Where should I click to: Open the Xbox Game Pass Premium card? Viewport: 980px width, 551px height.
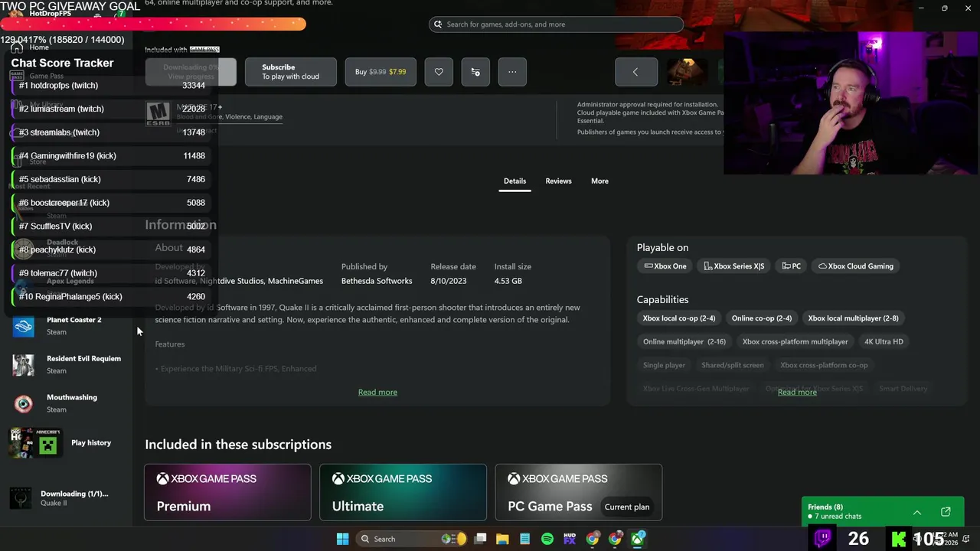[227, 492]
